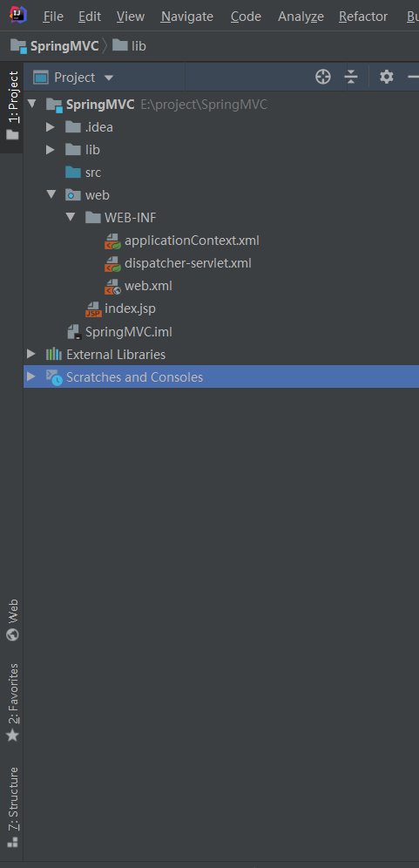Click the Scratches and Consoles icon

pyautogui.click(x=54, y=377)
